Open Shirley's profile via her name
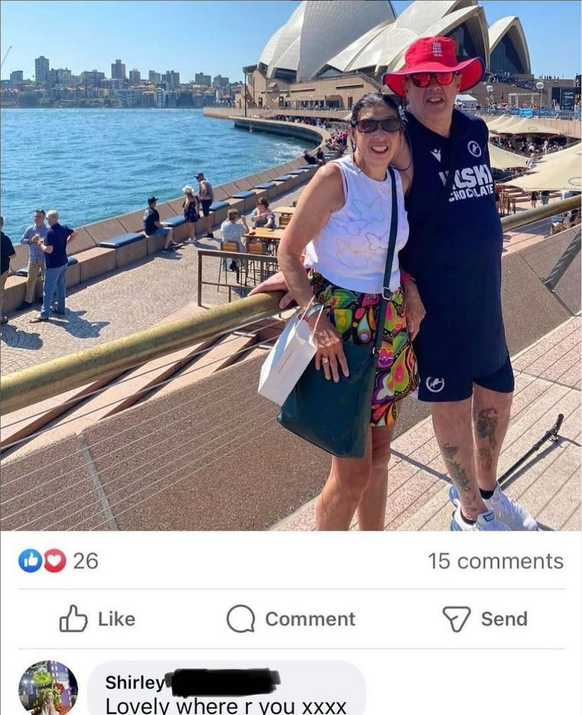582x715 pixels. coord(135,683)
